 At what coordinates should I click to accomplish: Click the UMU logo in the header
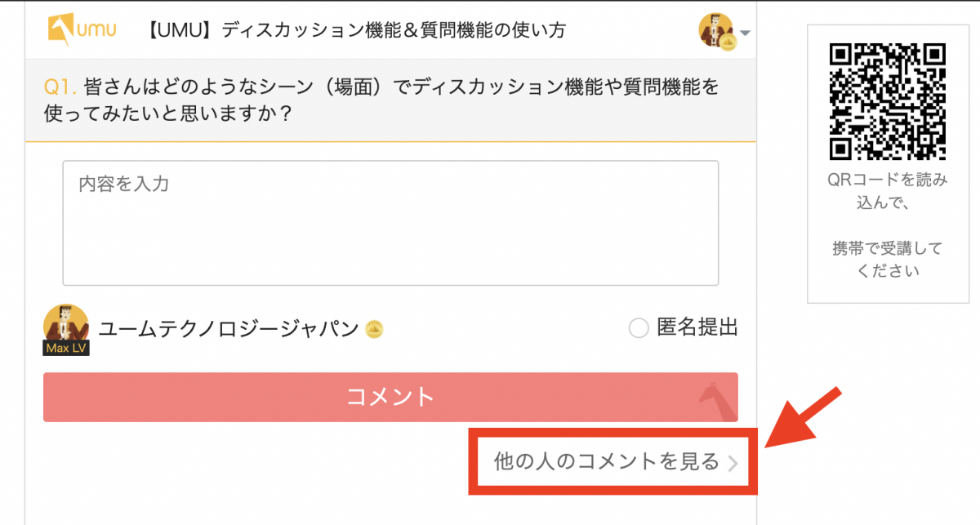pyautogui.click(x=82, y=30)
